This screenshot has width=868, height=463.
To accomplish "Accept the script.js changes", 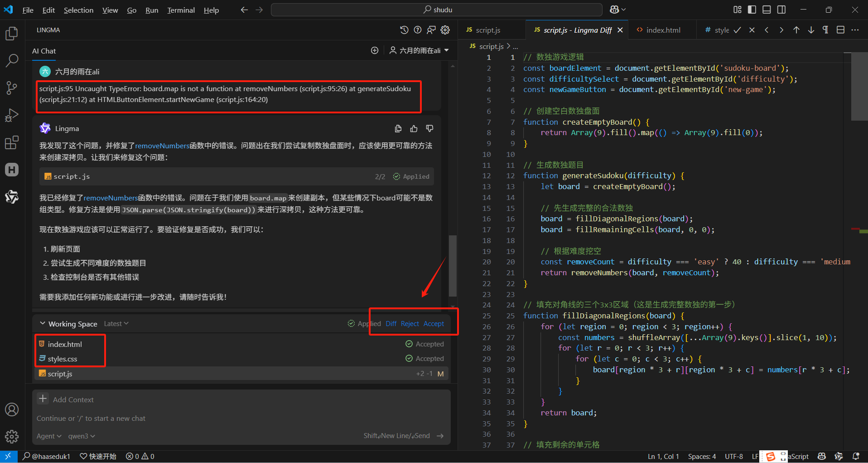I will click(433, 323).
